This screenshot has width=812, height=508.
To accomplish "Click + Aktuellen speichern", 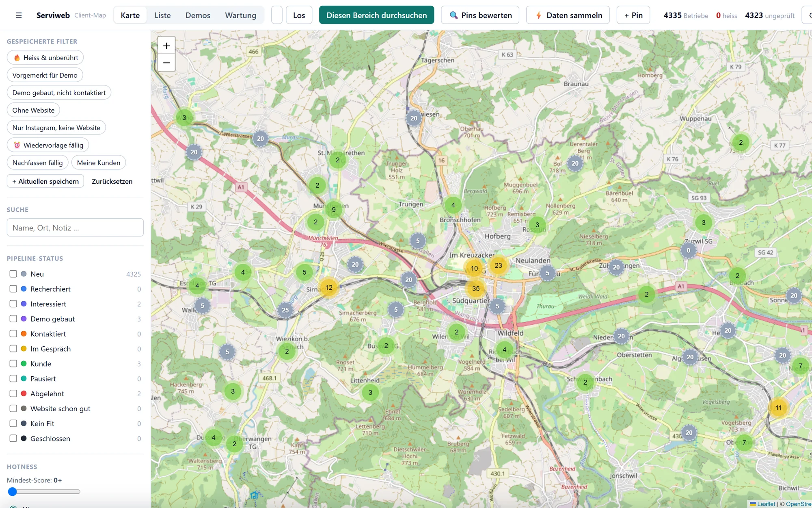I will point(45,181).
